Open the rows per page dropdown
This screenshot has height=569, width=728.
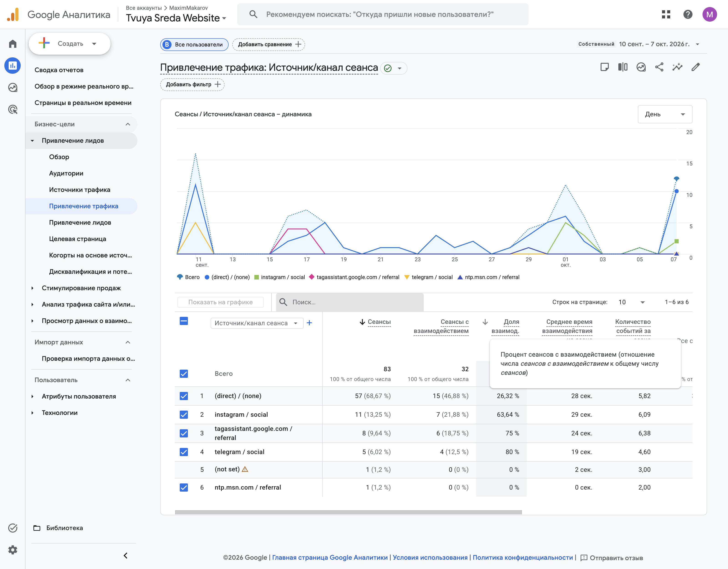pos(631,302)
